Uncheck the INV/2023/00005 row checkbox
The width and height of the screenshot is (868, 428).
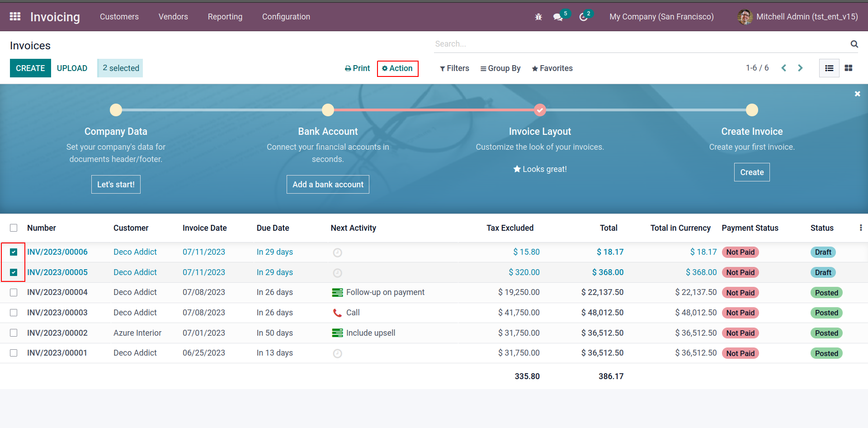[x=14, y=272]
